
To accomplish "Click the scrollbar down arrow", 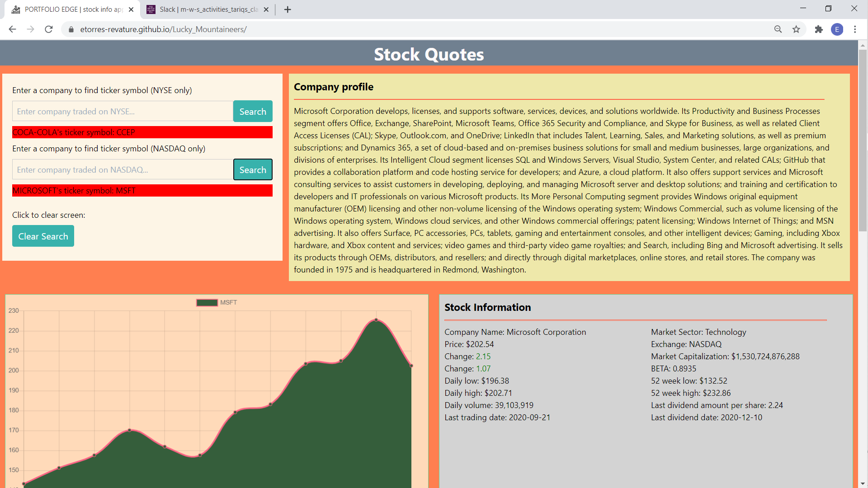I will 863,484.
